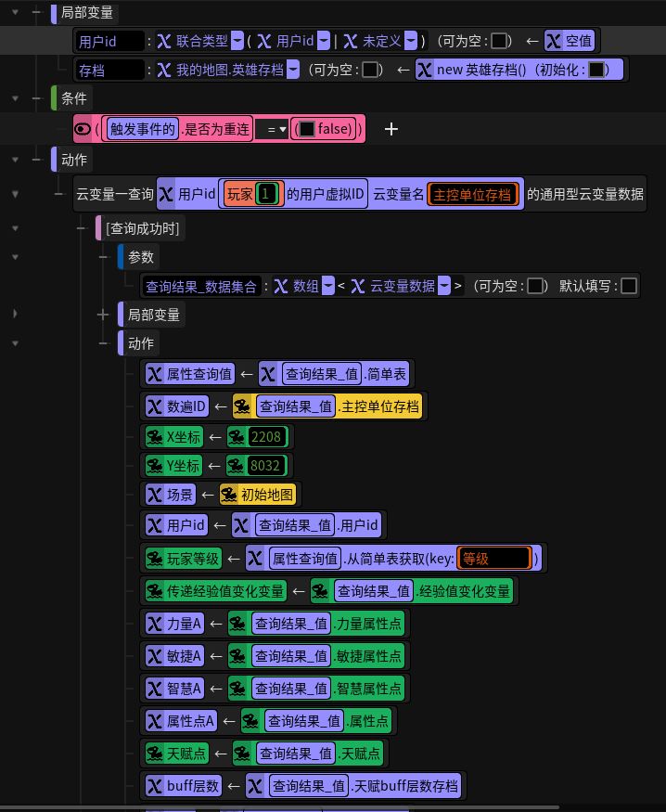Click the X icon before new 英雄存档()
Viewport: 666px width, 812px height.
[424, 70]
